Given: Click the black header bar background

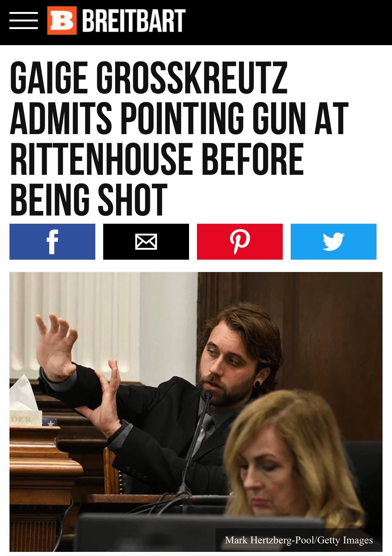Looking at the screenshot, I should tap(284, 22).
